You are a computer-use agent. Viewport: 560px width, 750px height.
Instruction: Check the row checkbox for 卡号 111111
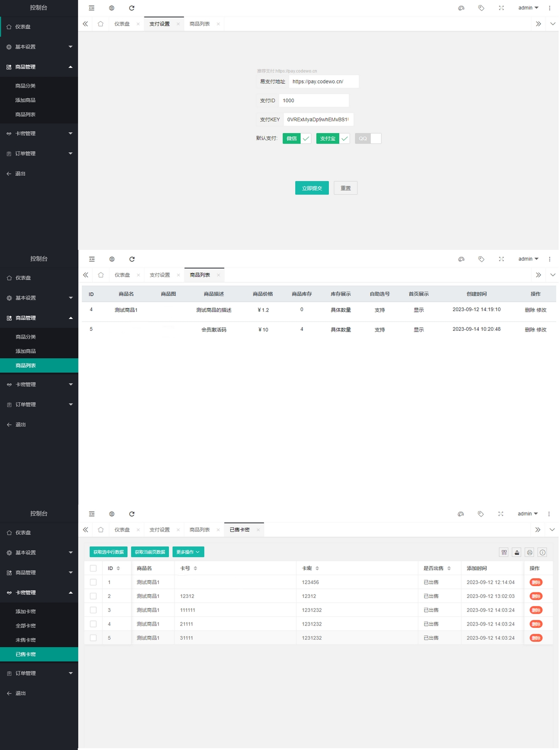(x=93, y=610)
